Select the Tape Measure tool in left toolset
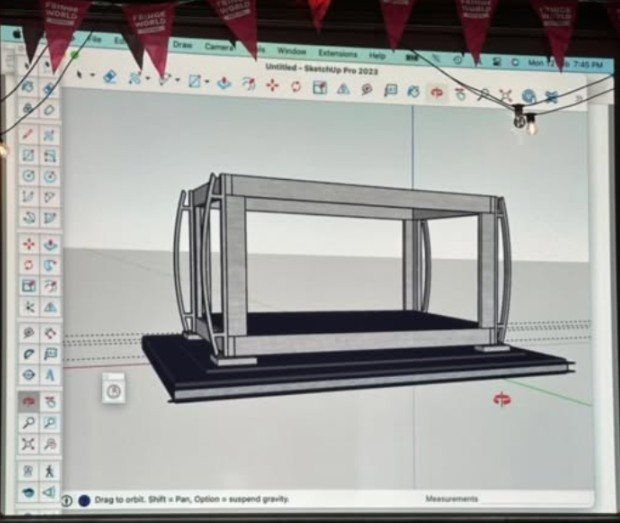This screenshot has width=620, height=523. (x=28, y=334)
